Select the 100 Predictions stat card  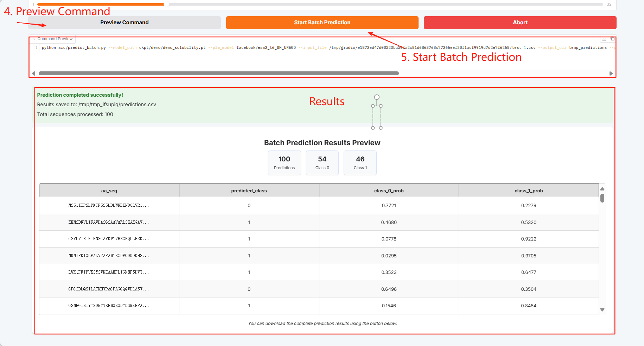pyautogui.click(x=284, y=162)
